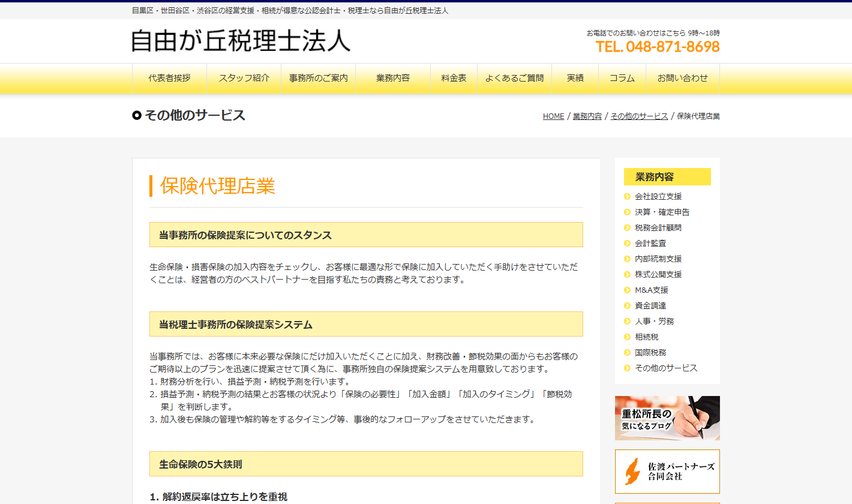
Task: Click the arrow bullet beside 相続税
Action: (628, 337)
